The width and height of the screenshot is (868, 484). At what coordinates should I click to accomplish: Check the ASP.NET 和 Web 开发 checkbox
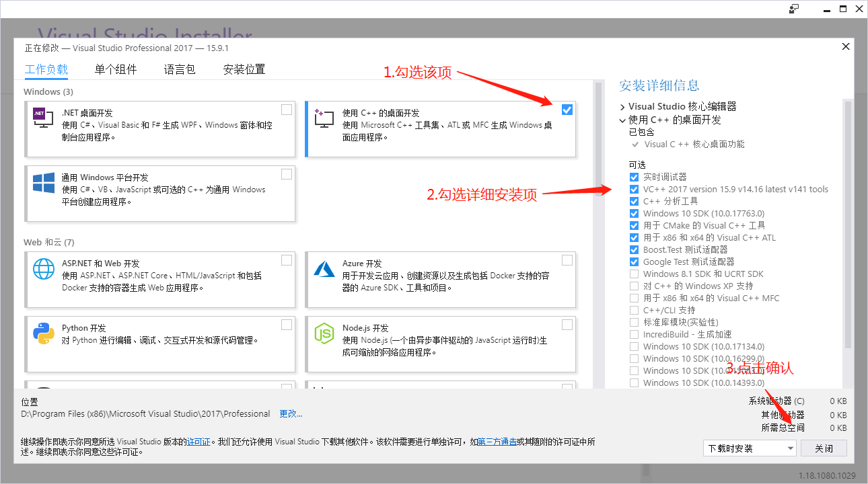click(287, 260)
